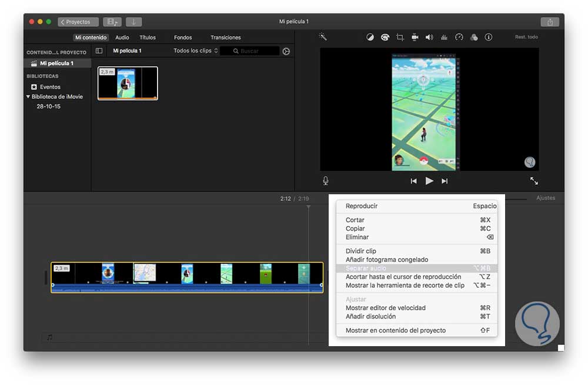Collapse Biblioteca de iMovie disclosure triangle
588x385 pixels.
tap(28, 97)
